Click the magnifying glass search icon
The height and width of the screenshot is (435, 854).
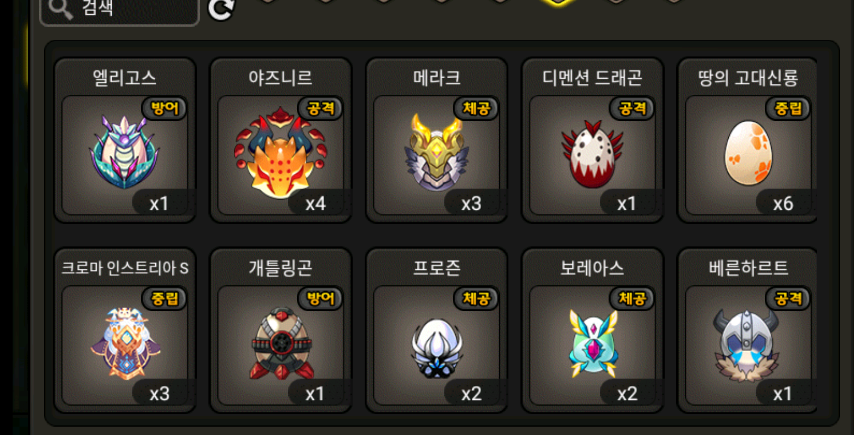pos(60,8)
